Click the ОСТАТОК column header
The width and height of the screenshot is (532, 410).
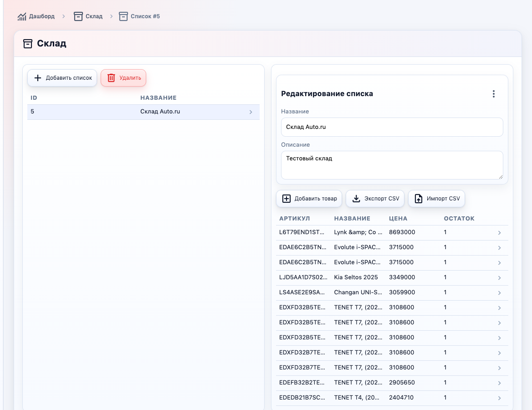pyautogui.click(x=459, y=219)
